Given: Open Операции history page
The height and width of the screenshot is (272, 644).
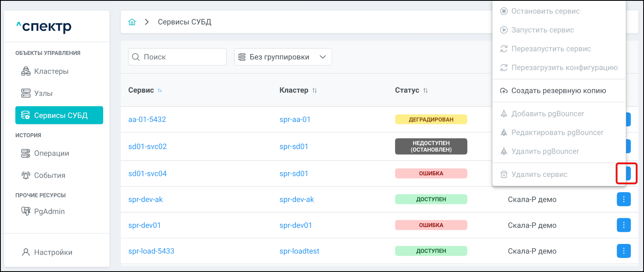Looking at the screenshot, I should pos(51,153).
